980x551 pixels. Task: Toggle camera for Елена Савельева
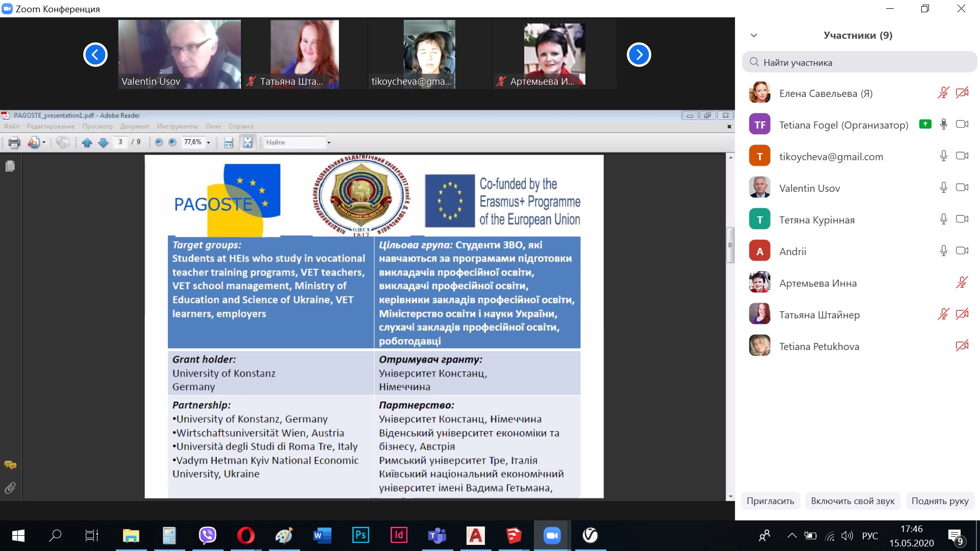[962, 93]
